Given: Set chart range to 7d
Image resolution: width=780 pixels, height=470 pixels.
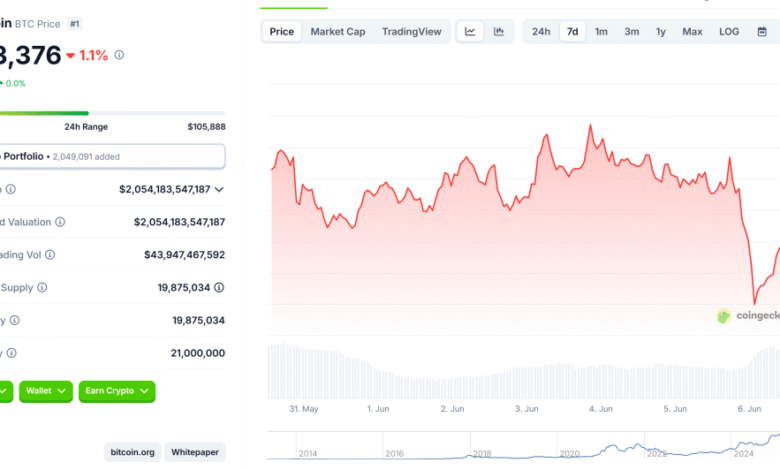Looking at the screenshot, I should tap(573, 32).
